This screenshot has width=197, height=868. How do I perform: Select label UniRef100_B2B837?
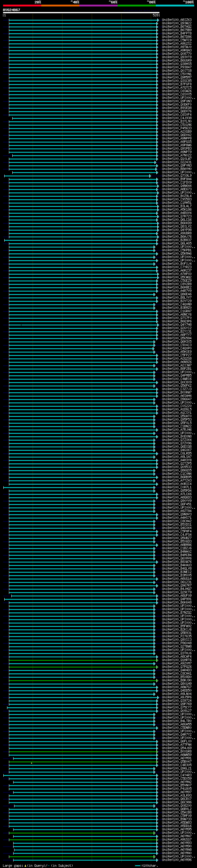(x=177, y=240)
